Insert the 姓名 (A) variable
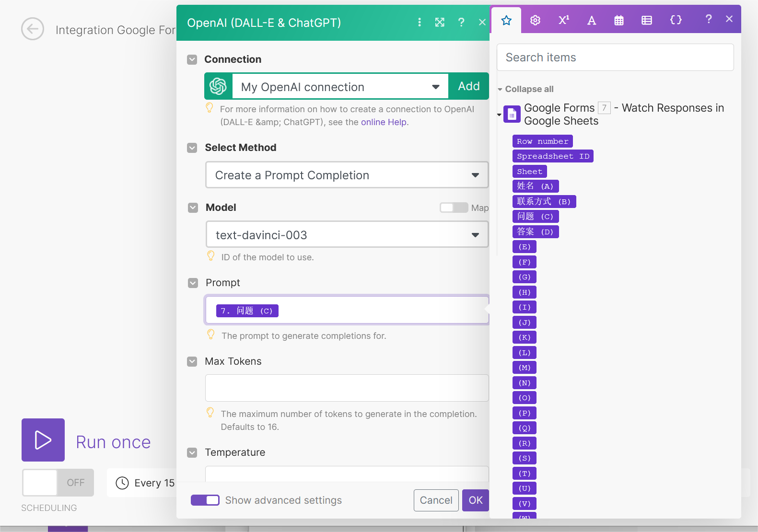 click(536, 186)
